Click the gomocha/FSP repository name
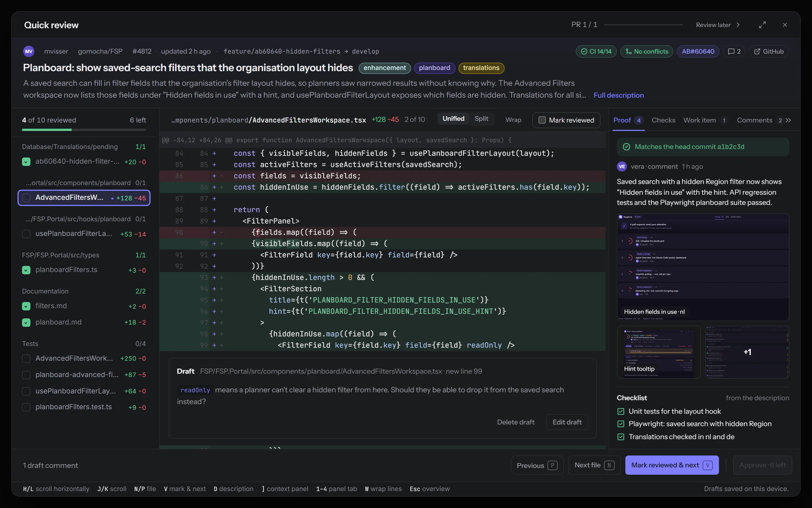 pyautogui.click(x=100, y=51)
